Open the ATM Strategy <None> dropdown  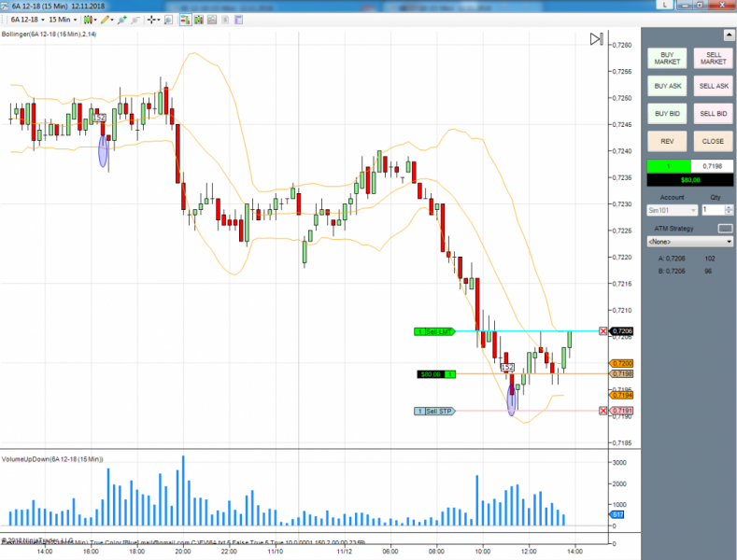690,242
